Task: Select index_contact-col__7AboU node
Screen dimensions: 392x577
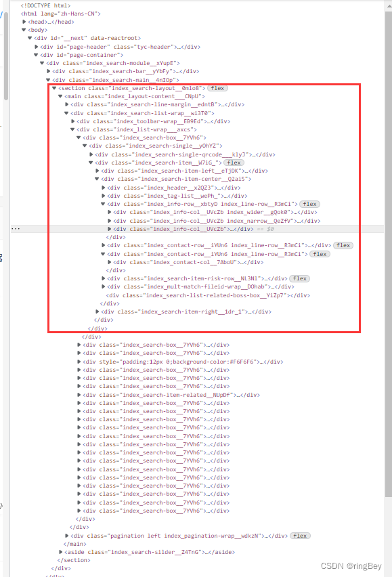Action: [188, 262]
